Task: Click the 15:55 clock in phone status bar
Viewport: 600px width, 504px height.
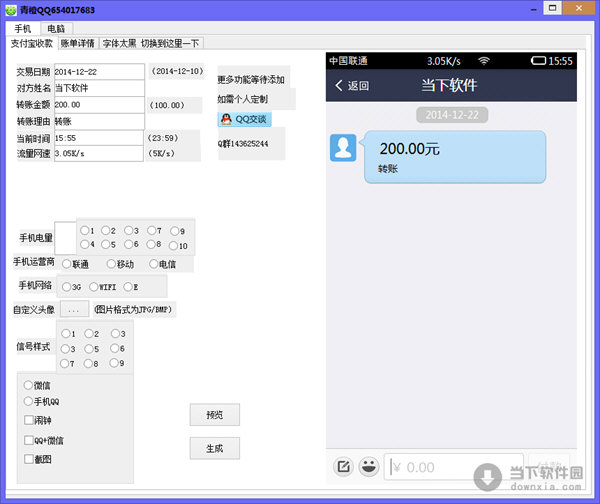Action: pos(561,61)
